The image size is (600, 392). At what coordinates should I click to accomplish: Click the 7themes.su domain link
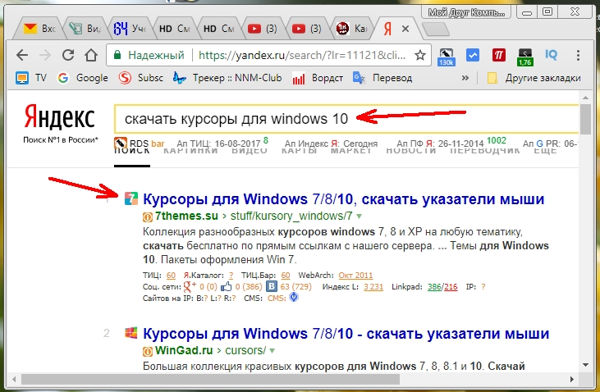[x=186, y=216]
